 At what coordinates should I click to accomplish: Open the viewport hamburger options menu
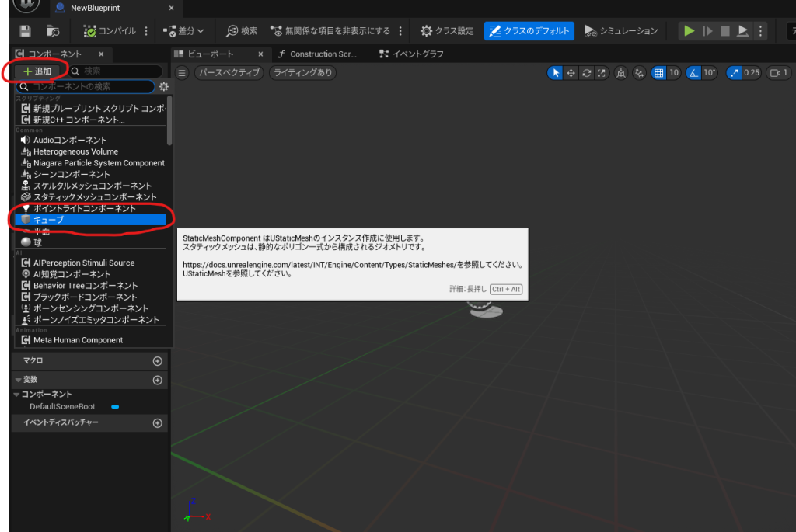[x=182, y=73]
